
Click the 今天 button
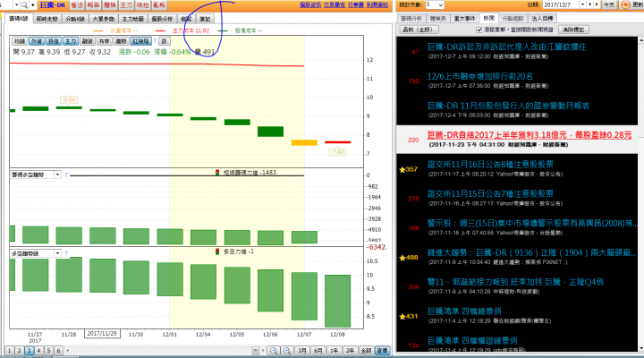[x=609, y=5]
